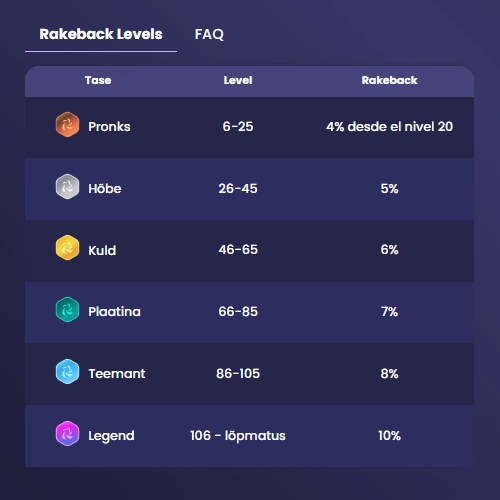Select the Pronks tier name
This screenshot has height=500, width=500.
click(109, 127)
